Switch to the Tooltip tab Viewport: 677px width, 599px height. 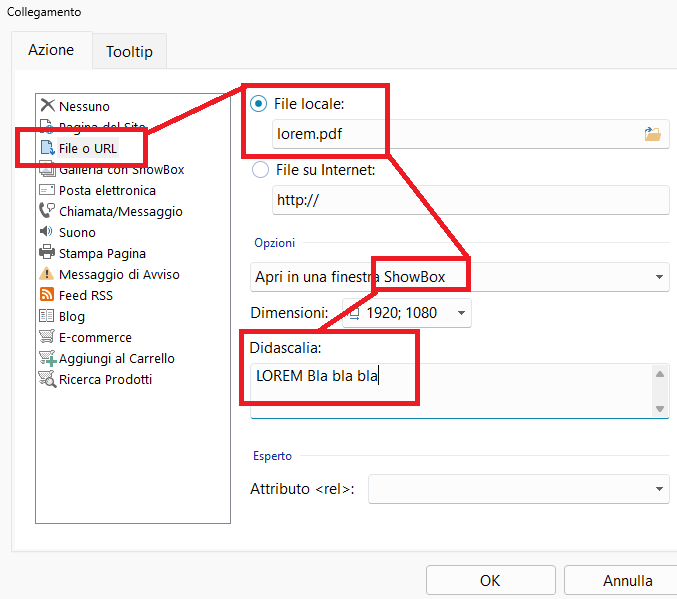(x=129, y=51)
